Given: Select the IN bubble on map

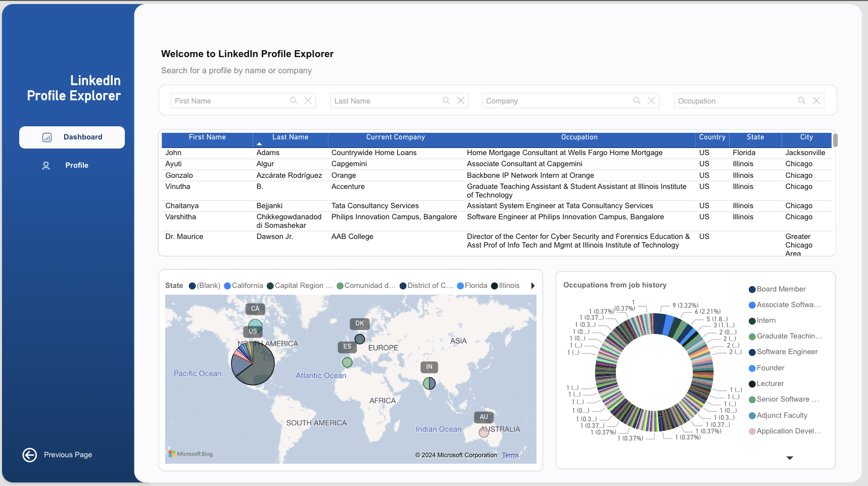Looking at the screenshot, I should pyautogui.click(x=429, y=383).
